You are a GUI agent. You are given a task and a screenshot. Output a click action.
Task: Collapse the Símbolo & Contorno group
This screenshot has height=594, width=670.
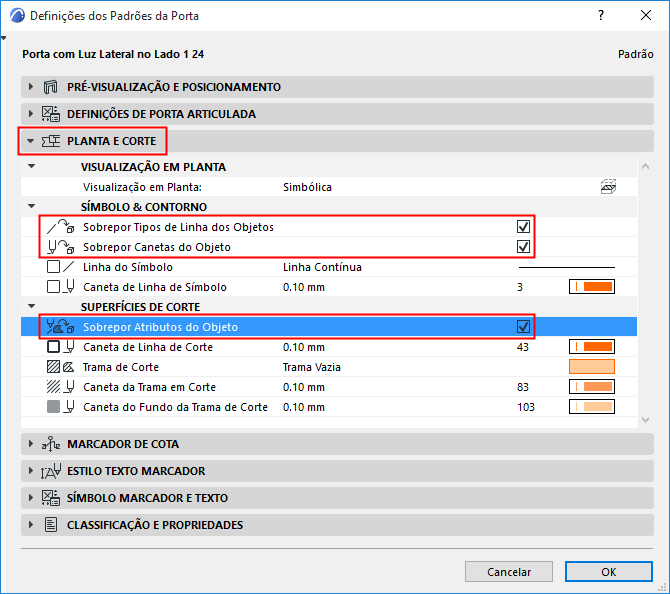click(x=32, y=206)
